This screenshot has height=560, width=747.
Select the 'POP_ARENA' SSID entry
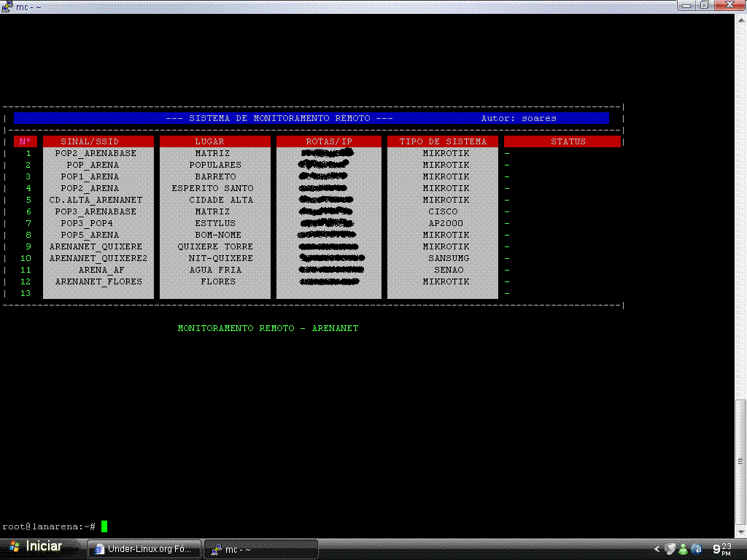point(93,165)
